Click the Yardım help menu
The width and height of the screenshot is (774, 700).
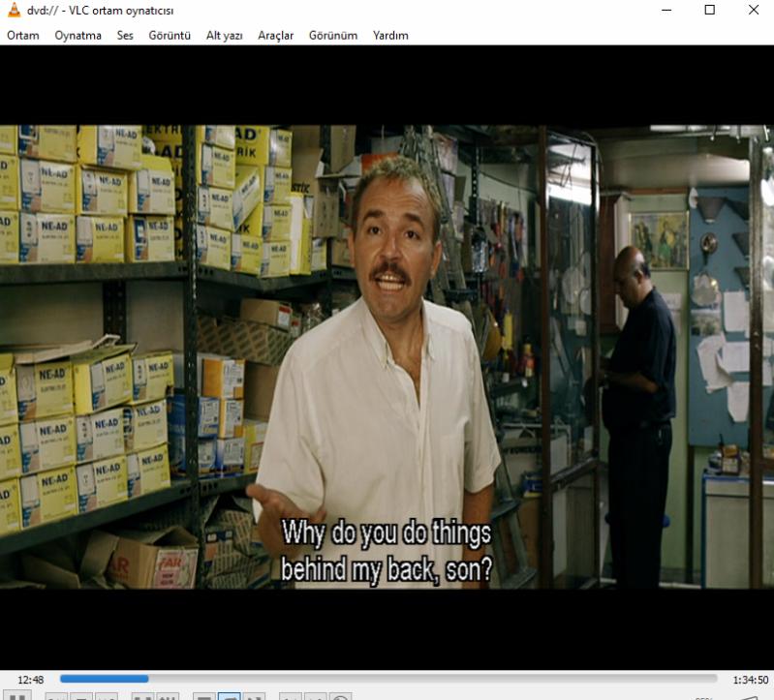pos(390,35)
